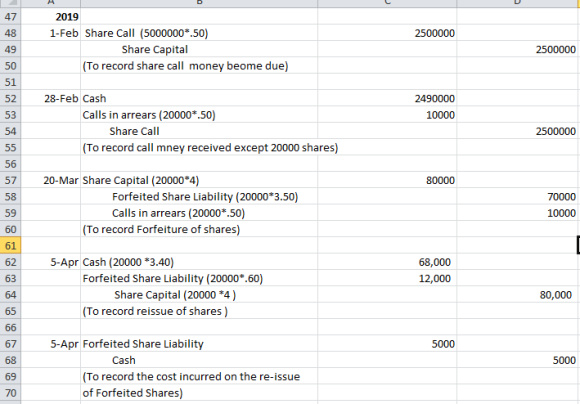Viewport: 580px width, 404px height.
Task: Click row header 57
Action: [x=10, y=180]
